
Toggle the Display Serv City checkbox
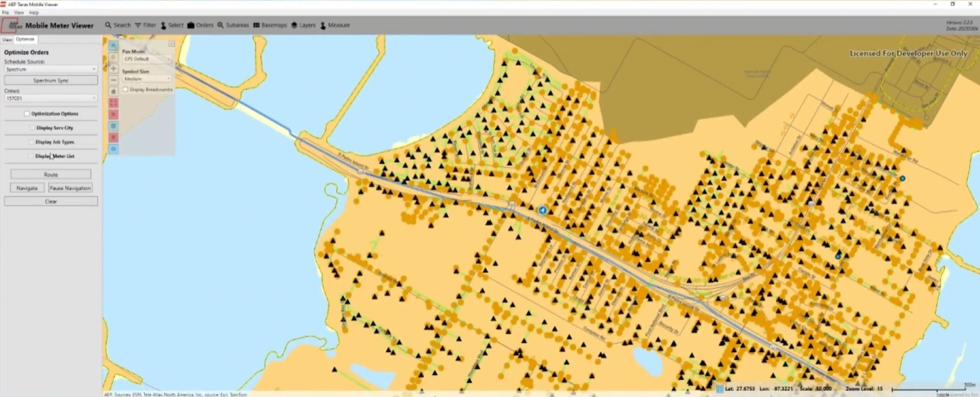click(32, 128)
